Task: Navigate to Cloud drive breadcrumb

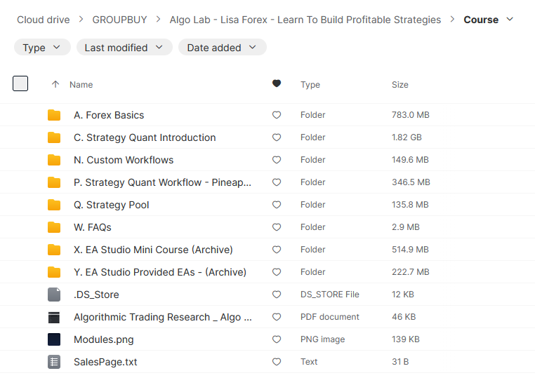Action: pos(44,20)
